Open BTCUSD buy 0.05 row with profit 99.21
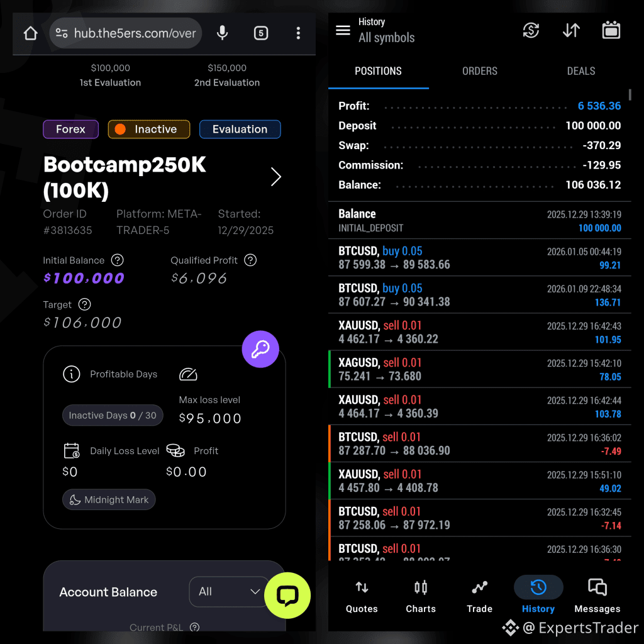This screenshot has height=644, width=644. pyautogui.click(x=480, y=257)
